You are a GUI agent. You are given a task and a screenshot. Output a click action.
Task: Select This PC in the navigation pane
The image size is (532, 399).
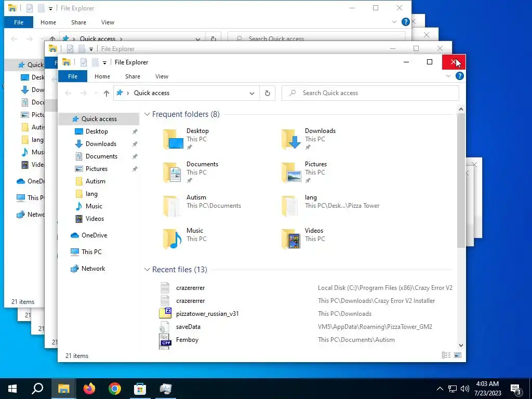(91, 252)
